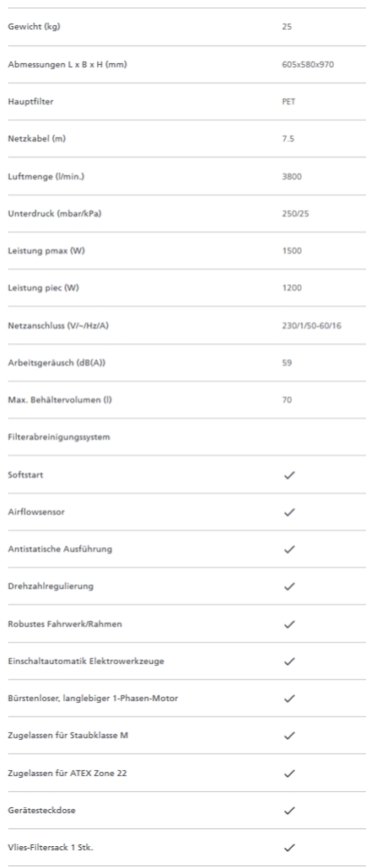Click the Softstart checkmark icon
366x868 pixels.
point(289,475)
